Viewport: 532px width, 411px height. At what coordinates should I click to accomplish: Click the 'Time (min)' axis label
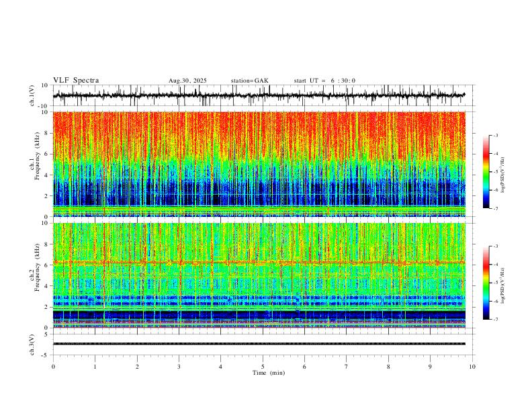(x=269, y=373)
